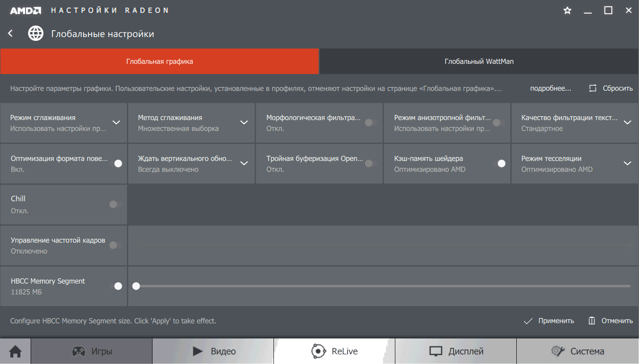Disable Оптимизация формата поверхности switch
The width and height of the screenshot is (639, 364).
pyautogui.click(x=116, y=163)
